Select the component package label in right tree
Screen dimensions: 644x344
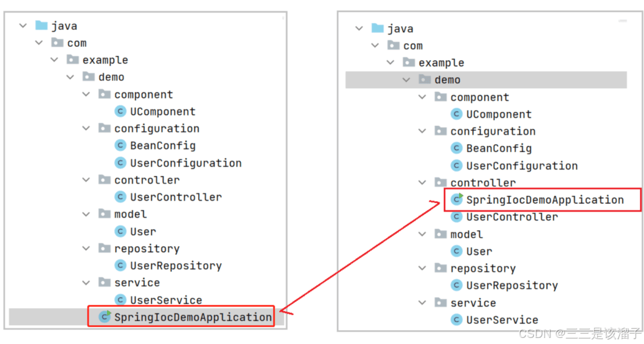click(479, 97)
